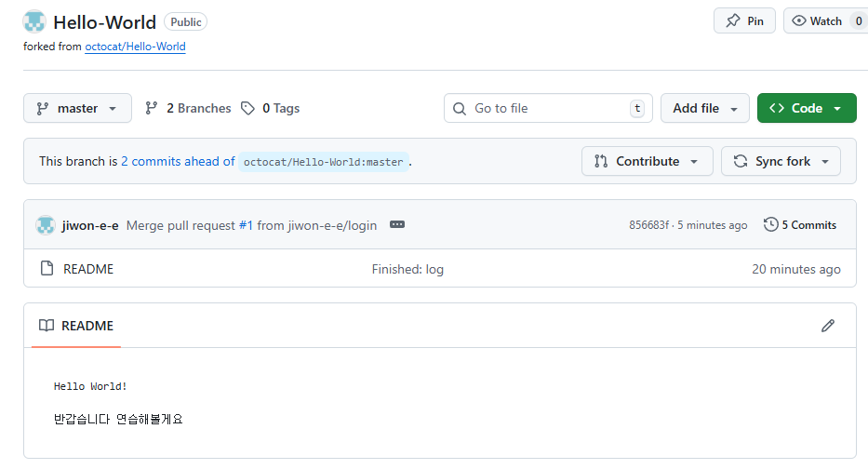Viewport: 868px width, 469px height.
Task: Open the README file in file list
Action: point(88,269)
